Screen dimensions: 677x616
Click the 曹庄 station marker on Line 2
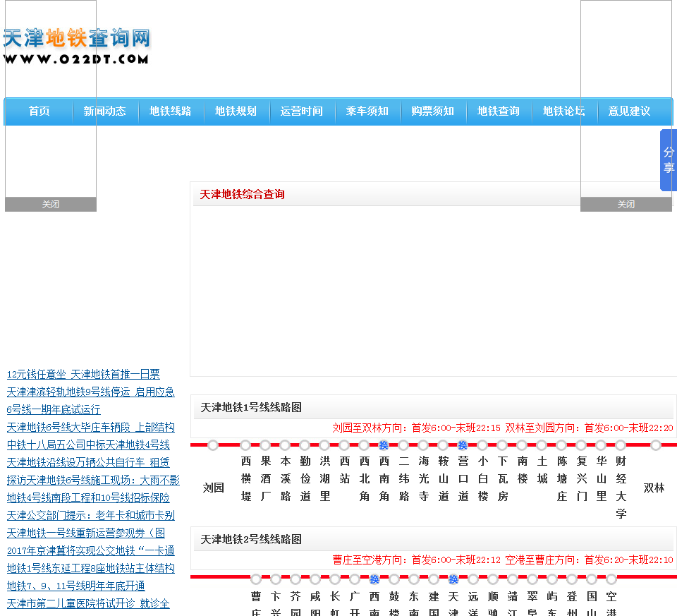click(x=256, y=579)
